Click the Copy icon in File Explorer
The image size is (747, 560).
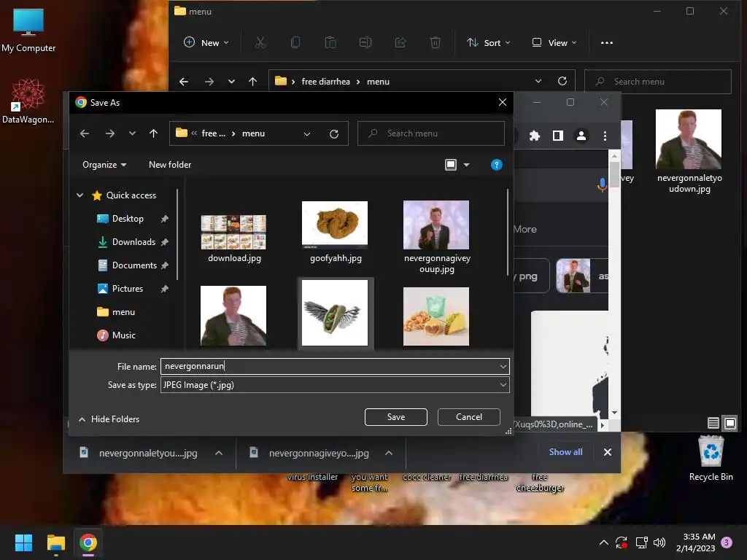coord(295,43)
